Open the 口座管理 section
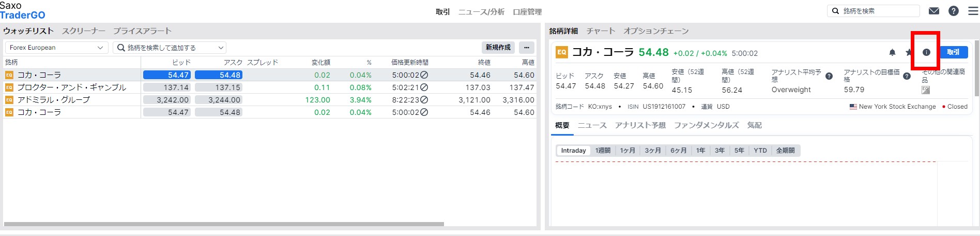This screenshot has height=236, width=980. (x=527, y=12)
